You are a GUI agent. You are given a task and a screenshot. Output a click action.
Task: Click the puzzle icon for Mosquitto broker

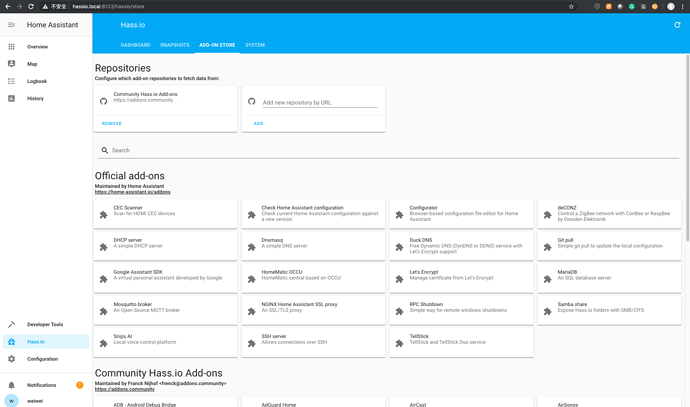pyautogui.click(x=103, y=311)
